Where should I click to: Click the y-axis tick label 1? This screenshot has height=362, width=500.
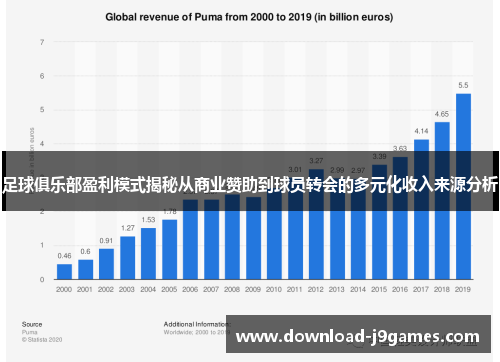pyautogui.click(x=42, y=245)
